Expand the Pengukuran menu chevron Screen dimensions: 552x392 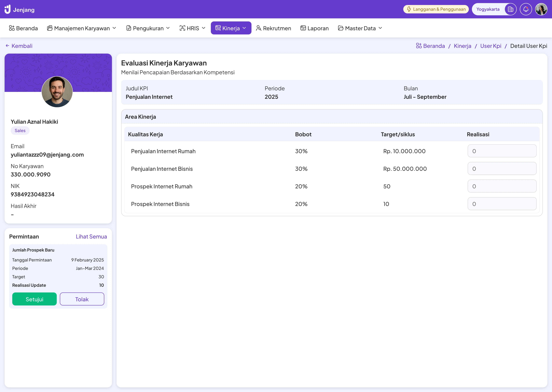pyautogui.click(x=168, y=28)
